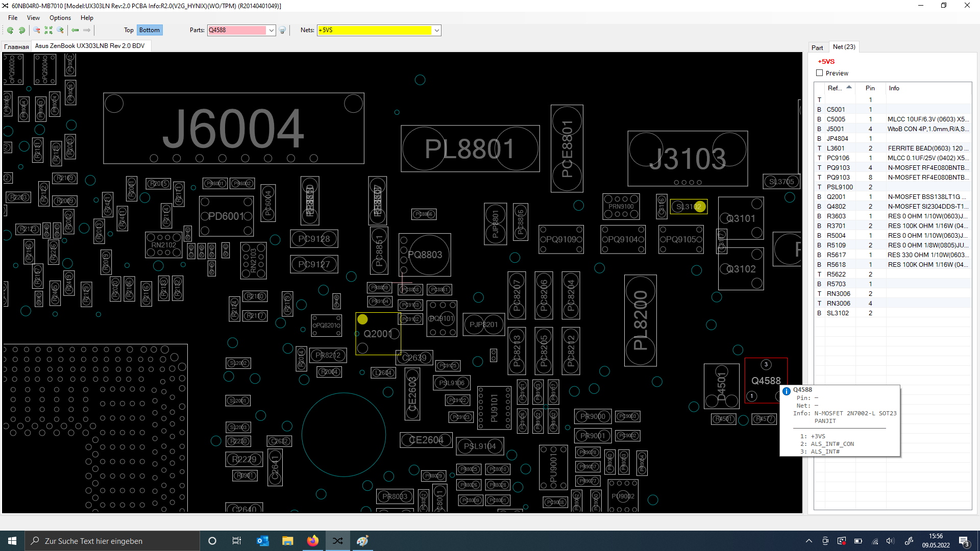The image size is (980, 551).
Task: Expand the Nets dropdown list
Action: point(436,31)
